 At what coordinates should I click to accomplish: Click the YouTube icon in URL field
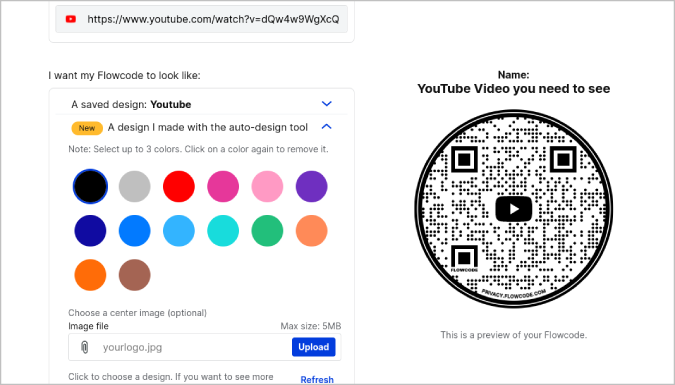[71, 19]
